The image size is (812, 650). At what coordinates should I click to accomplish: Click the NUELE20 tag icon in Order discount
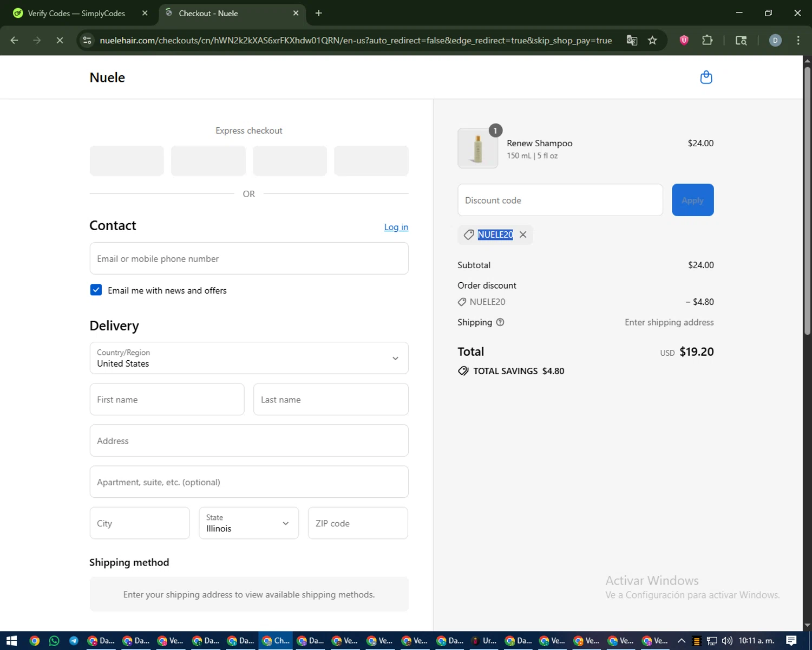462,302
